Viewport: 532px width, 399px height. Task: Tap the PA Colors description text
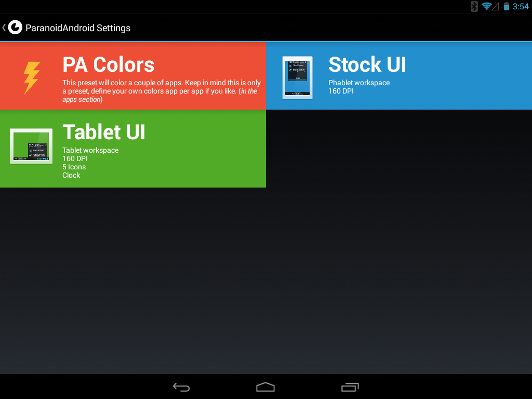pyautogui.click(x=162, y=91)
